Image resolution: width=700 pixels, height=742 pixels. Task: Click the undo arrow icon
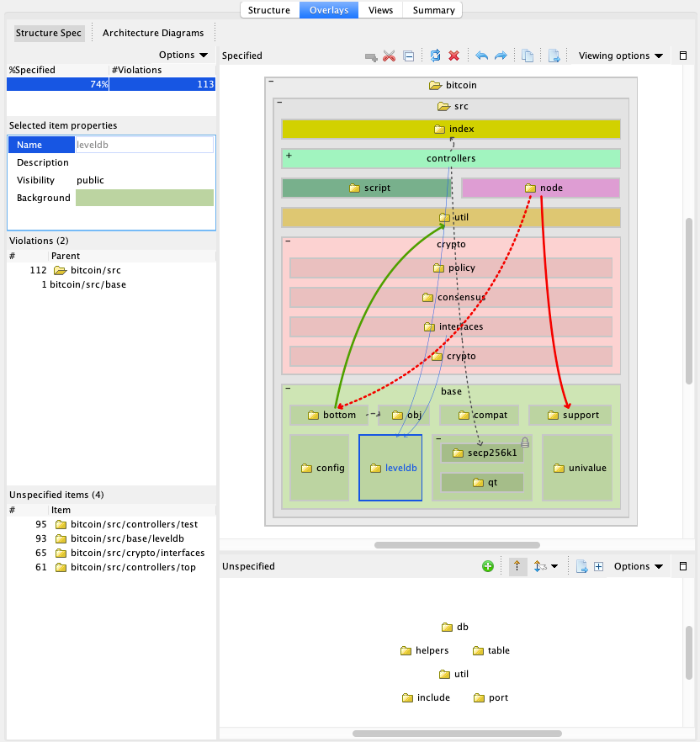click(481, 56)
